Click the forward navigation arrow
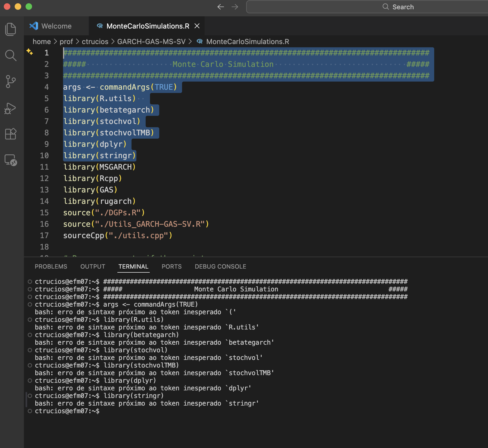488x448 pixels. [x=235, y=7]
